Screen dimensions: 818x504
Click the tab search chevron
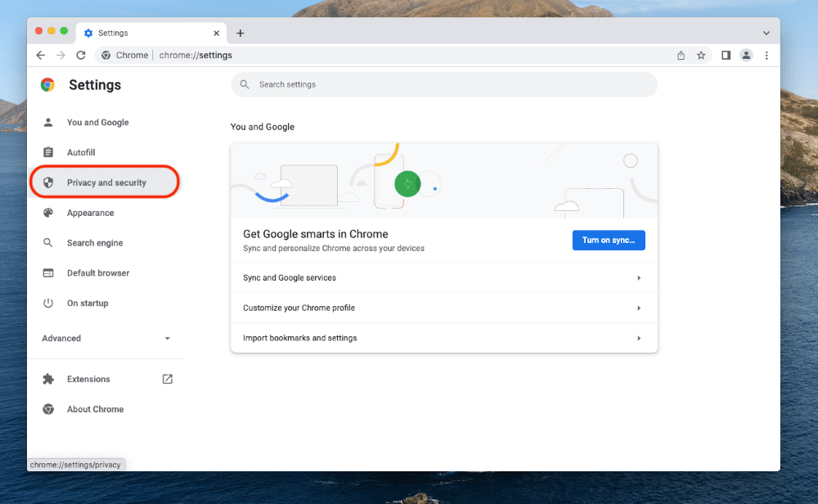(766, 33)
